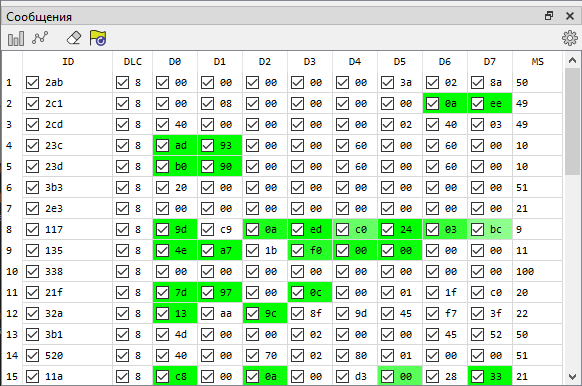Undock the Сообщения panel with float icon

pos(549,16)
